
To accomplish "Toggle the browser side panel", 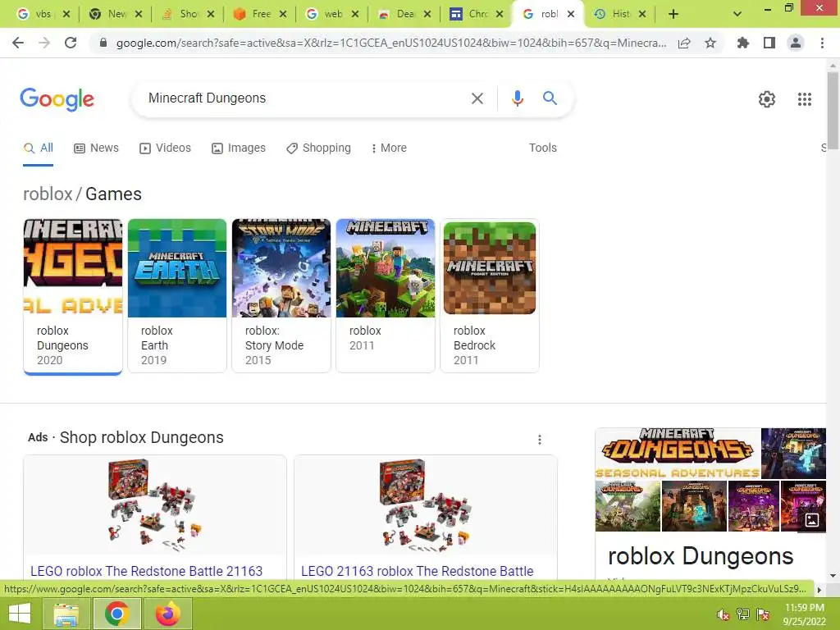I will (769, 43).
